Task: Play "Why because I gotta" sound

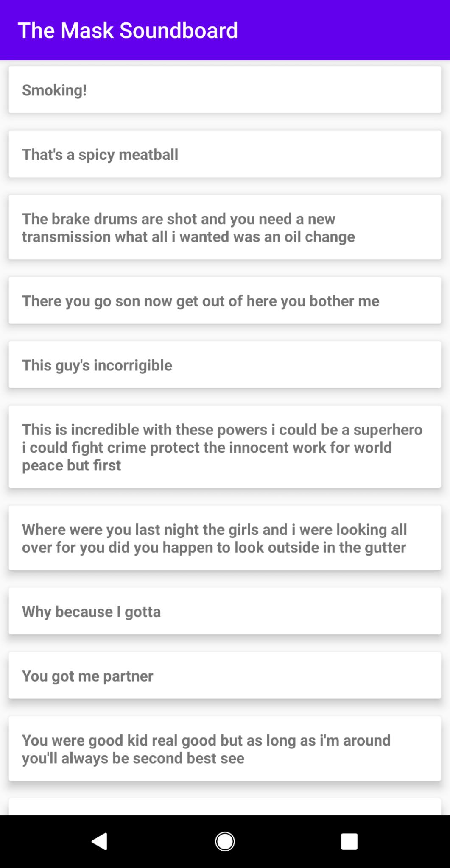Action: point(225,611)
